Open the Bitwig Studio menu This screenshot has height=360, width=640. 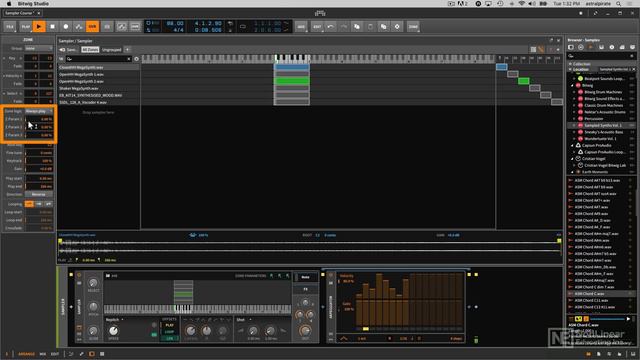[x=33, y=3]
